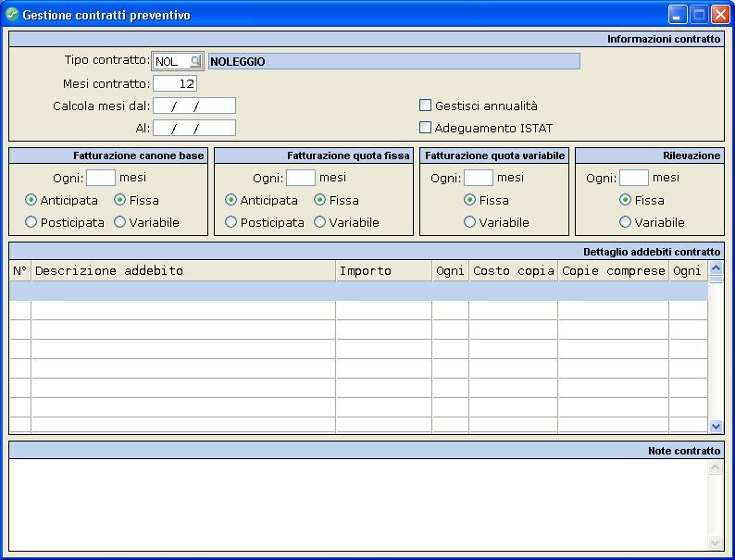
Task: Choose Fissa in Fatturazione canone base
Action: (120, 200)
